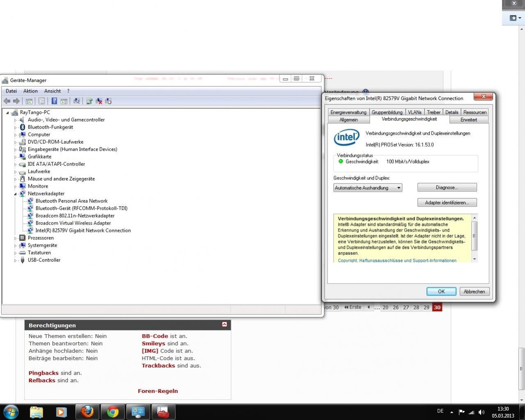
Task: Click the Diagnose... button
Action: coord(447,187)
